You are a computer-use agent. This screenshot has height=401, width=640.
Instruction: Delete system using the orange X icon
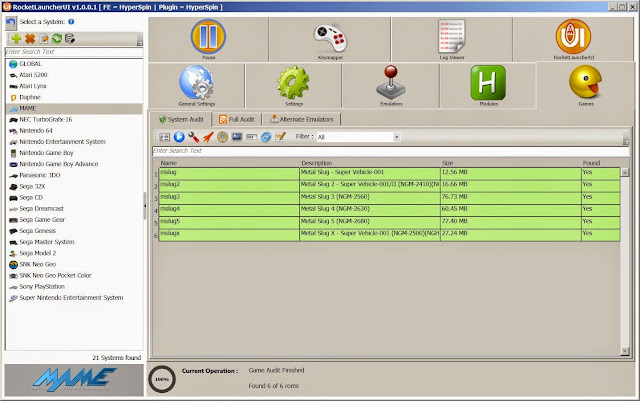pyautogui.click(x=30, y=39)
